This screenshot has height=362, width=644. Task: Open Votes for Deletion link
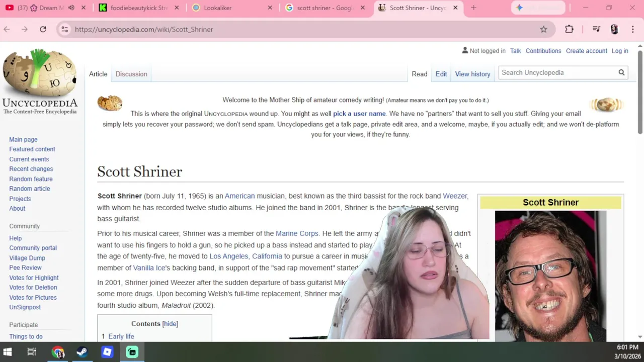point(33,288)
